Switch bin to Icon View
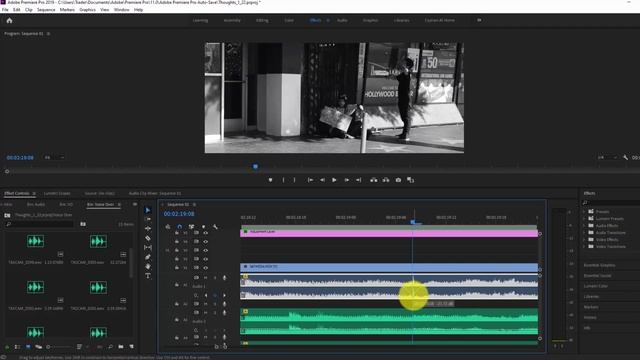 point(28,347)
